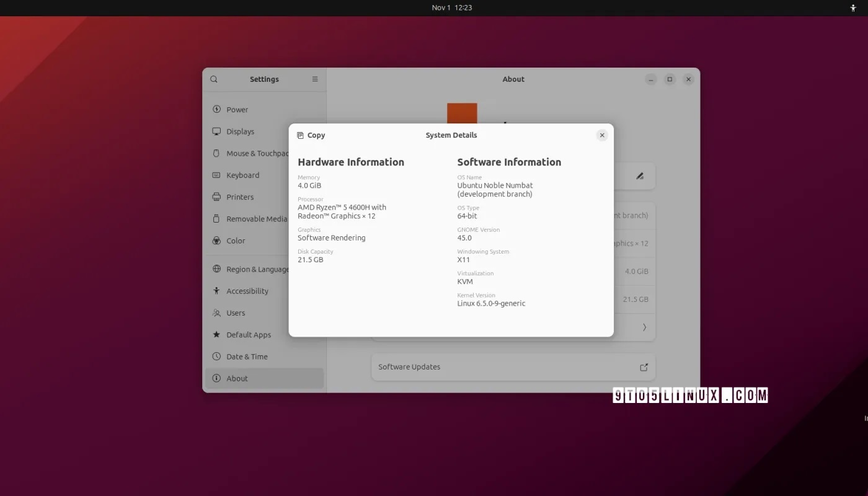Viewport: 868px width, 496px height.
Task: Click the Keyboard icon in sidebar
Action: pyautogui.click(x=216, y=175)
